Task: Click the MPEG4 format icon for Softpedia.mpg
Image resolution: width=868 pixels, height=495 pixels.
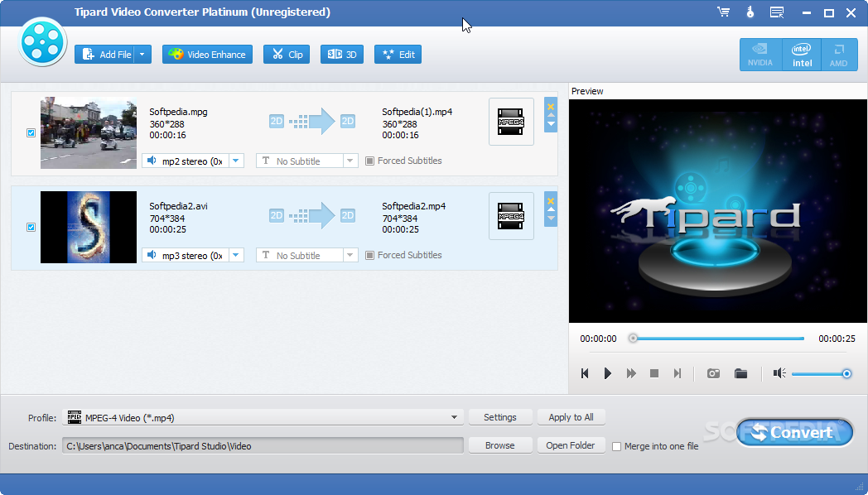Action: click(x=511, y=122)
